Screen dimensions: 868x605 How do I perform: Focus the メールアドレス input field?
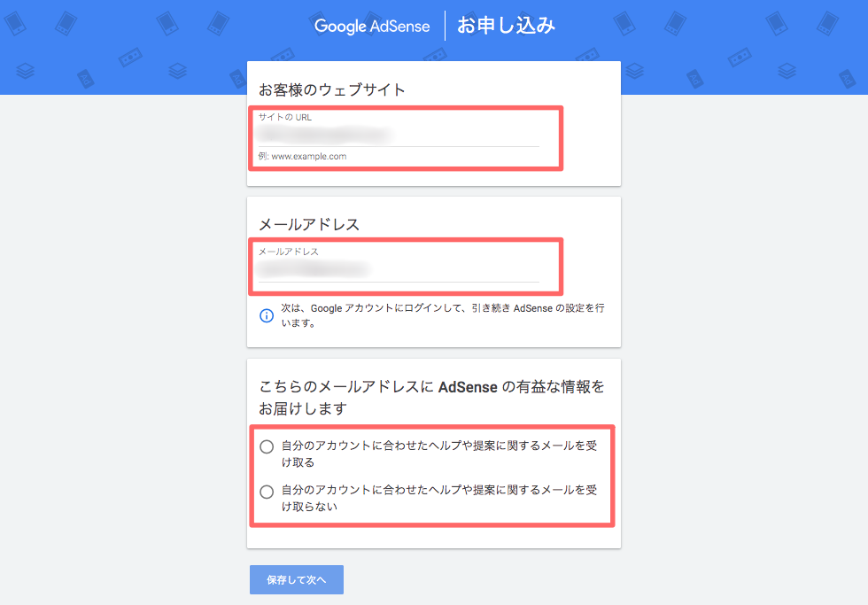coord(399,271)
